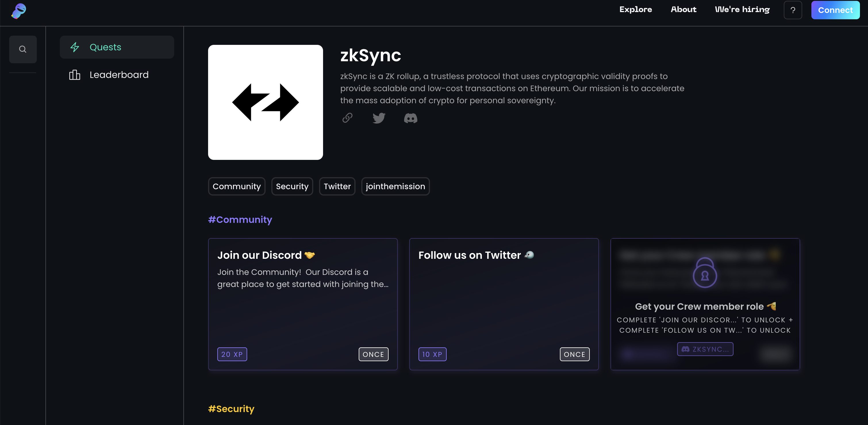This screenshot has height=425, width=868.
Task: Filter by Security tag
Action: (x=292, y=186)
